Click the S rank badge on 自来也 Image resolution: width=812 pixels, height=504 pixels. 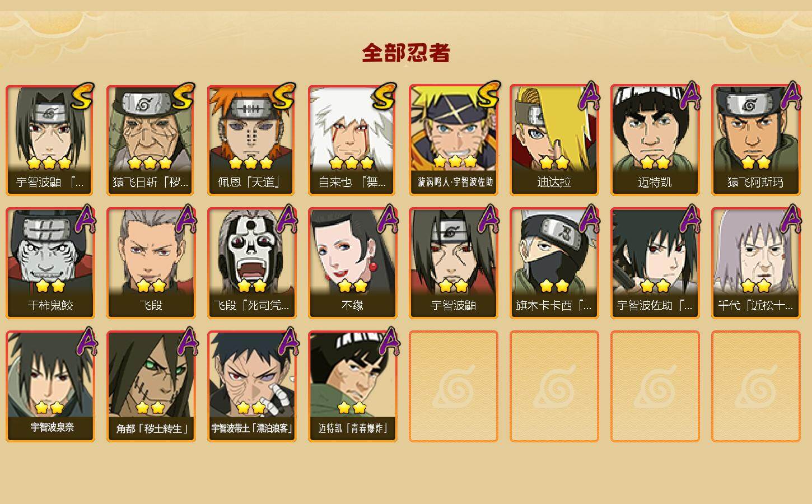384,97
